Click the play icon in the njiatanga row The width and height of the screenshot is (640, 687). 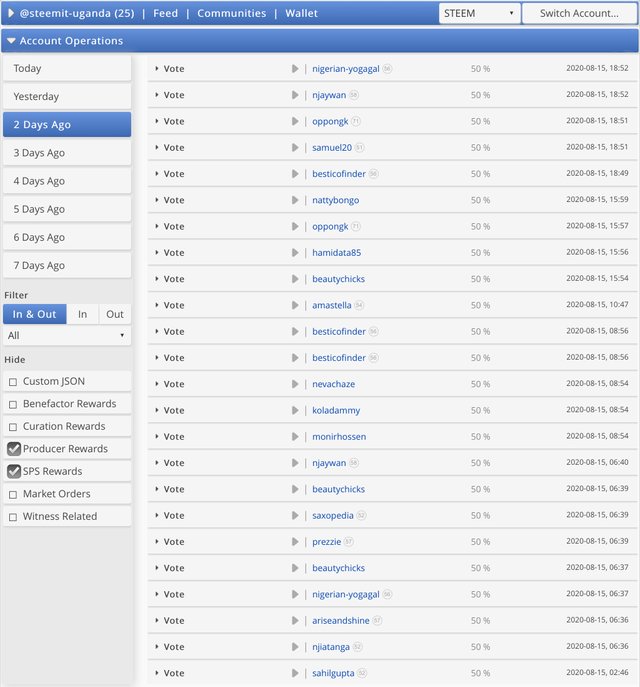click(295, 647)
